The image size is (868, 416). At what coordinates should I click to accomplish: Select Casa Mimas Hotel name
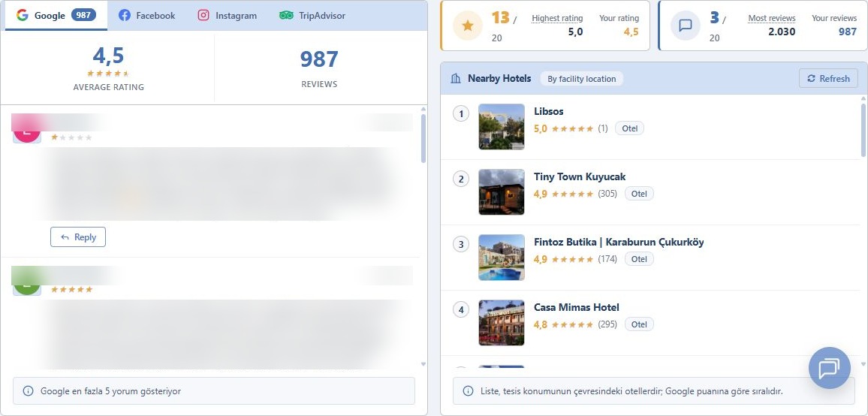tap(576, 307)
